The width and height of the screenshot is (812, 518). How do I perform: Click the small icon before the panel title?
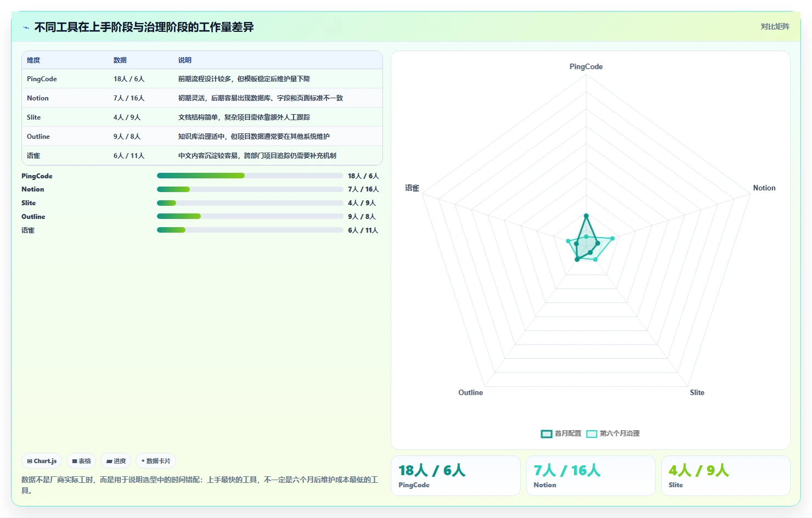[26, 27]
